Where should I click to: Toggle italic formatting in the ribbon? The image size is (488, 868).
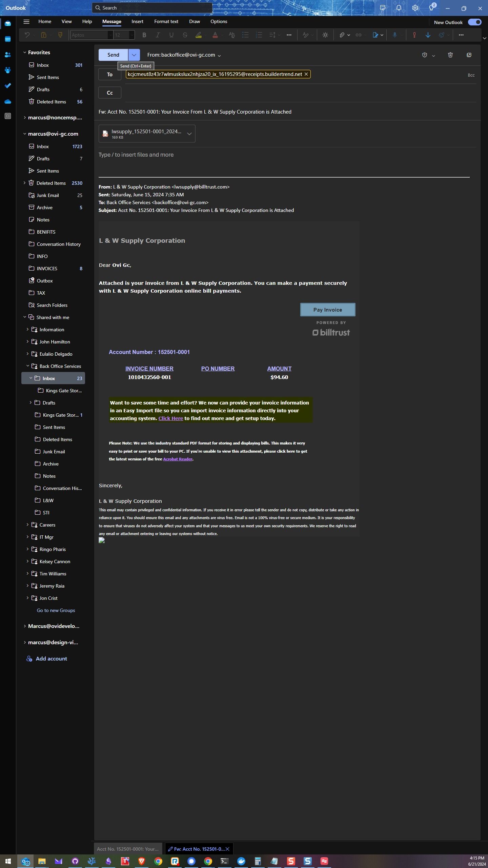click(158, 35)
